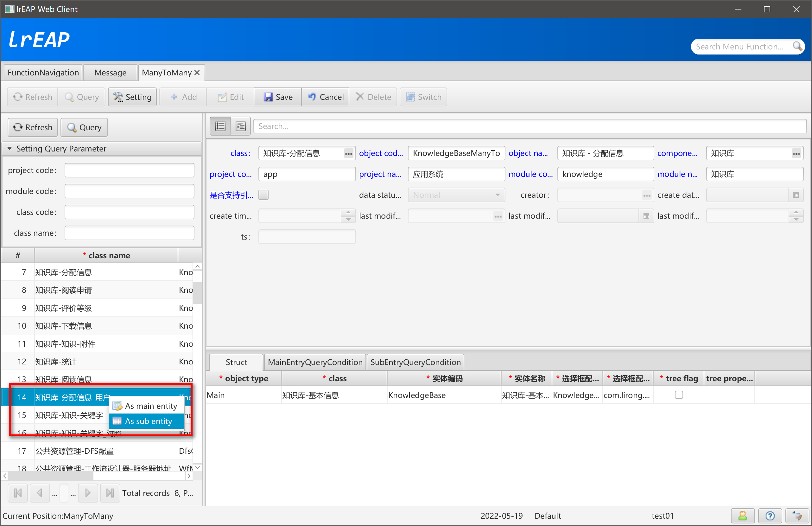The width and height of the screenshot is (812, 526).
Task: Open the data status Normal dropdown
Action: (x=456, y=195)
